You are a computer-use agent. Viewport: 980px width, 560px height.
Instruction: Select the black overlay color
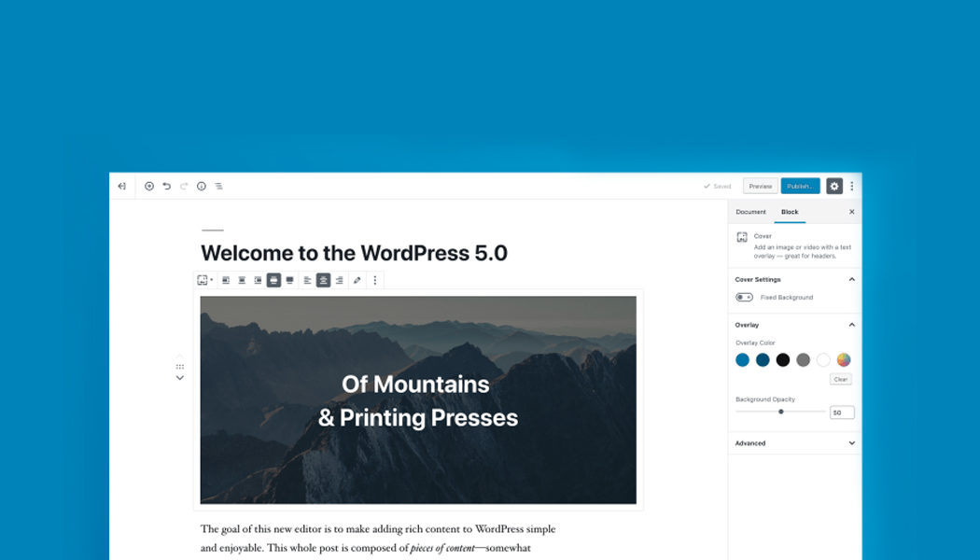(x=782, y=360)
